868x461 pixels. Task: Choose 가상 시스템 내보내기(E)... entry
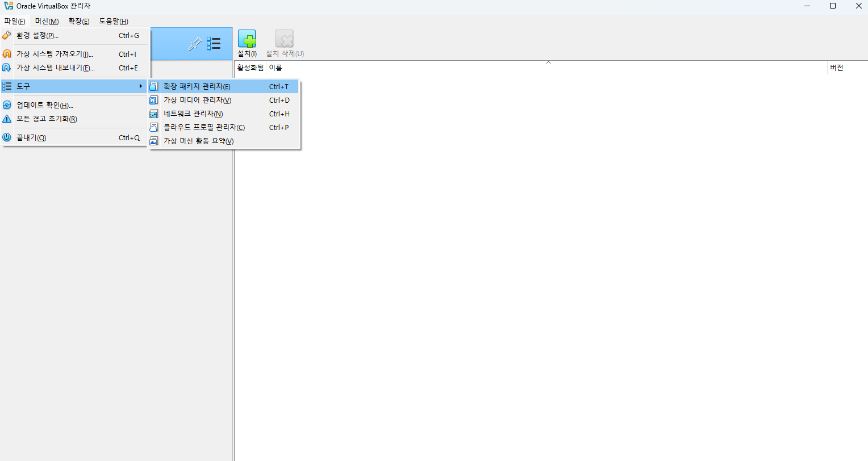tap(75, 68)
